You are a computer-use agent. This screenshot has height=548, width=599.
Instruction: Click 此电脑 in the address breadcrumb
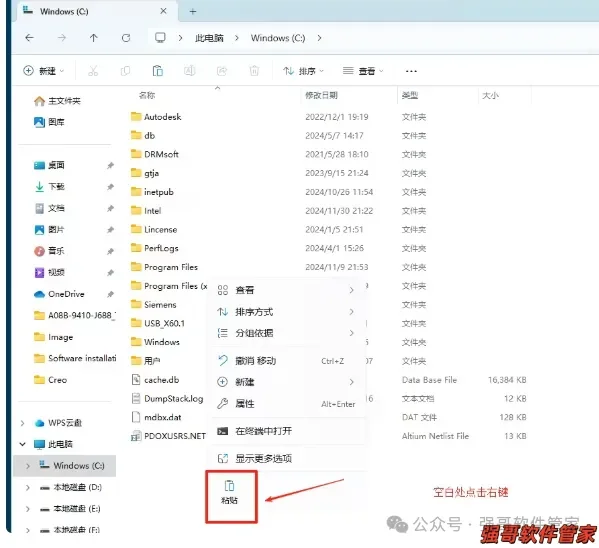click(209, 38)
